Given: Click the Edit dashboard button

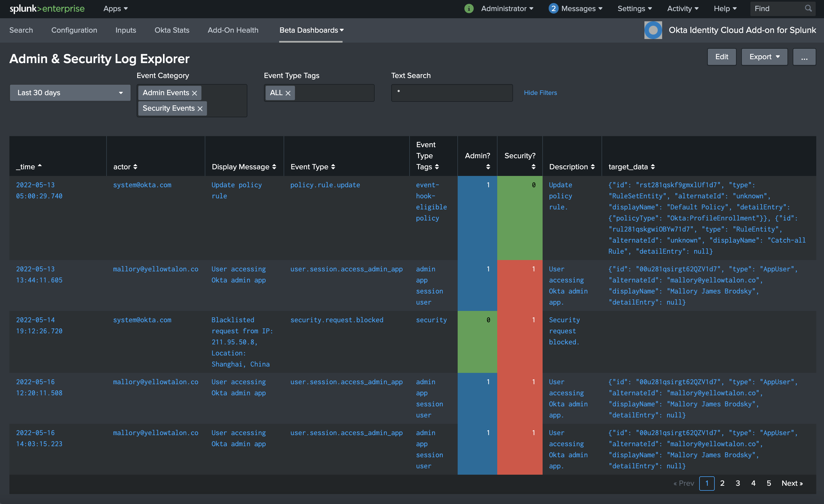Looking at the screenshot, I should coord(722,57).
